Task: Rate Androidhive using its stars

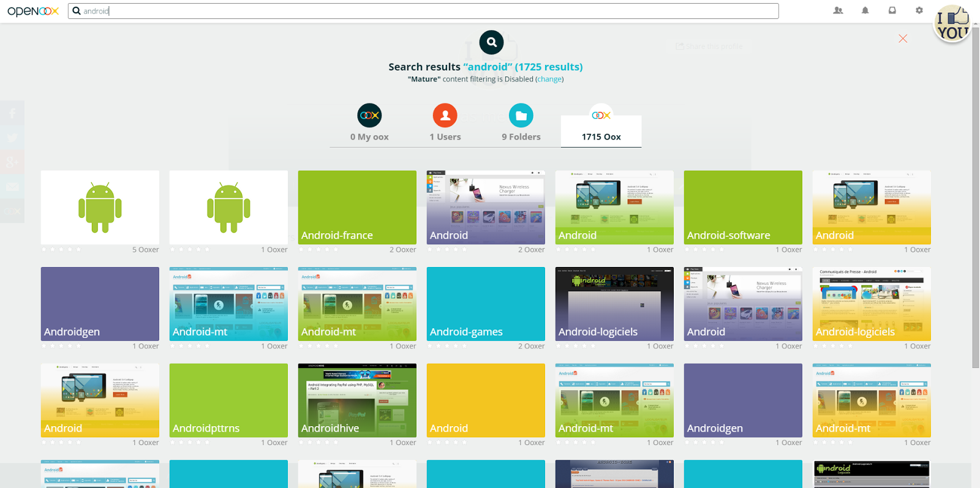Action: (318, 442)
